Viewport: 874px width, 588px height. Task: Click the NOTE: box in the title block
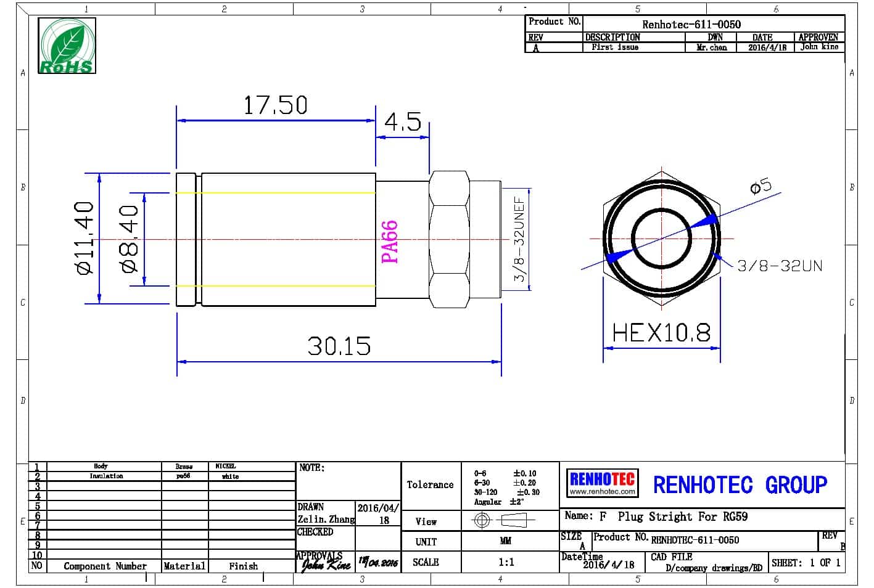point(348,481)
